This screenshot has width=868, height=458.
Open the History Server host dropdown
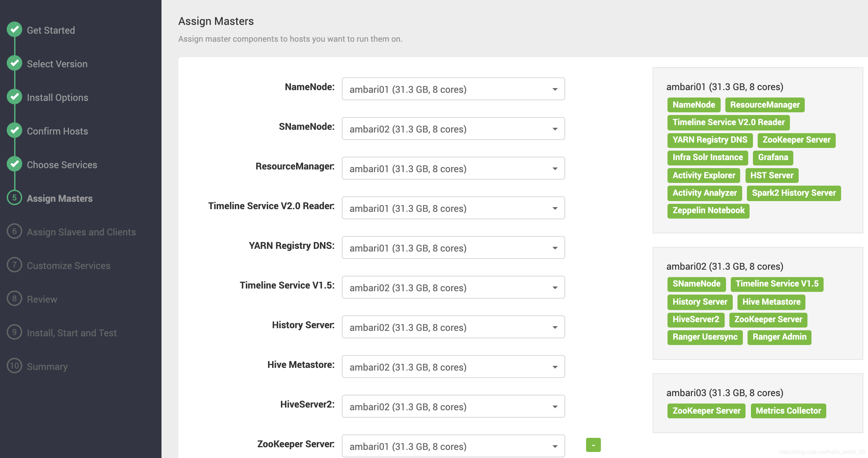pos(453,327)
